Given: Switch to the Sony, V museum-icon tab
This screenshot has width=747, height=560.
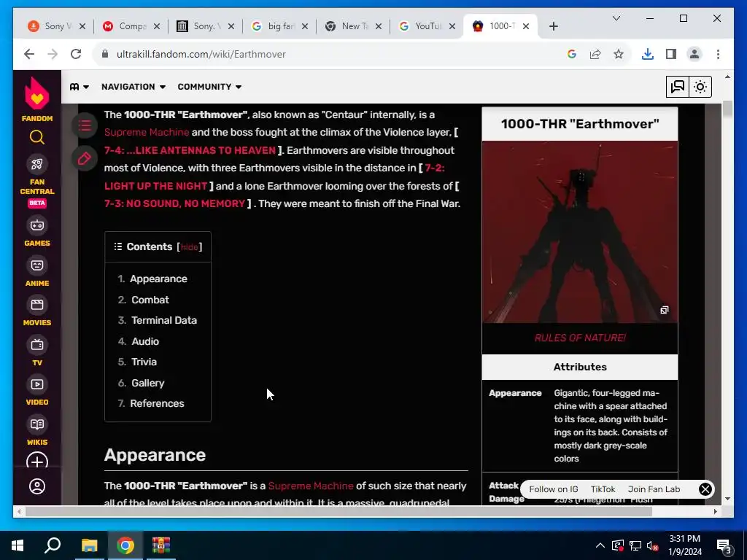Looking at the screenshot, I should click(205, 26).
